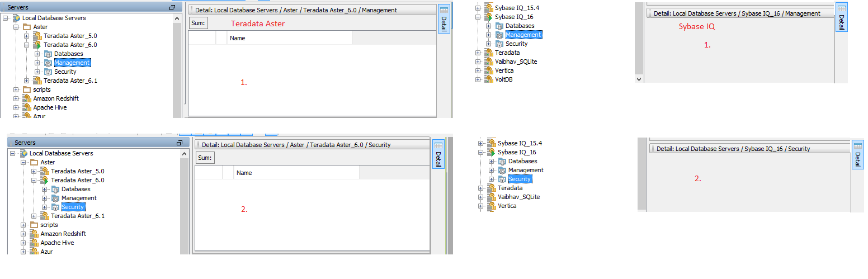Expand unhighlighted Security node below highlighted Aster Management
The height and width of the screenshot is (279, 868).
click(x=37, y=72)
